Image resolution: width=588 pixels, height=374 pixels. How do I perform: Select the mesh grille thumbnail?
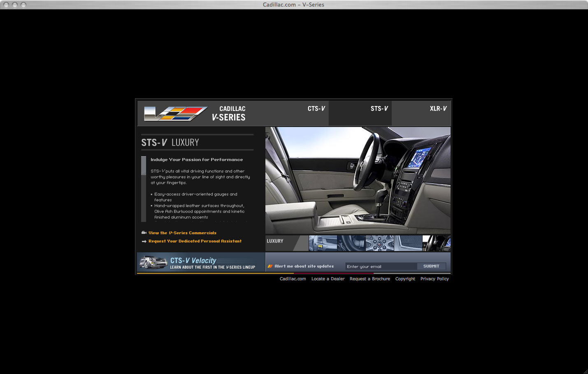pyautogui.click(x=408, y=243)
